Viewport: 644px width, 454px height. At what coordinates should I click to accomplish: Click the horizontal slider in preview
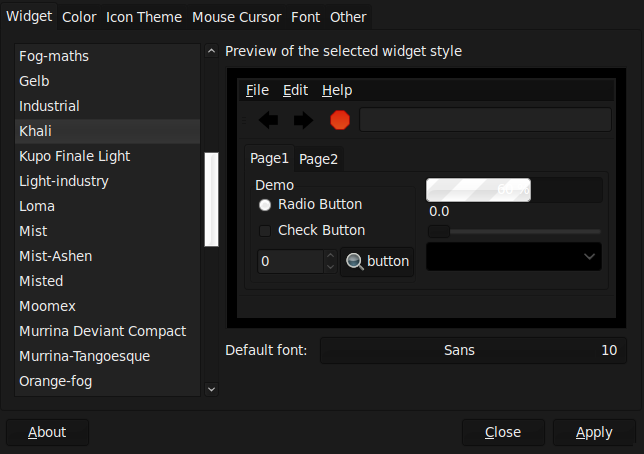click(x=514, y=232)
